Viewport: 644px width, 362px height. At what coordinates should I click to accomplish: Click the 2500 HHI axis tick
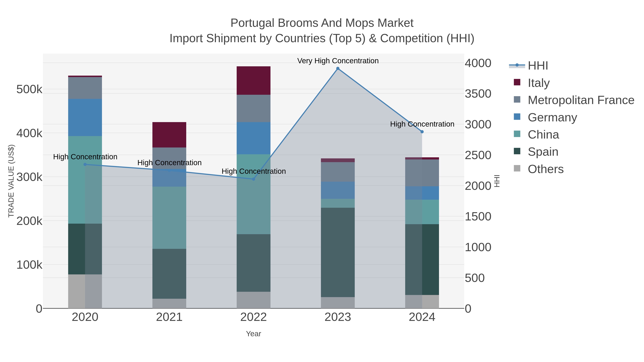pos(478,155)
